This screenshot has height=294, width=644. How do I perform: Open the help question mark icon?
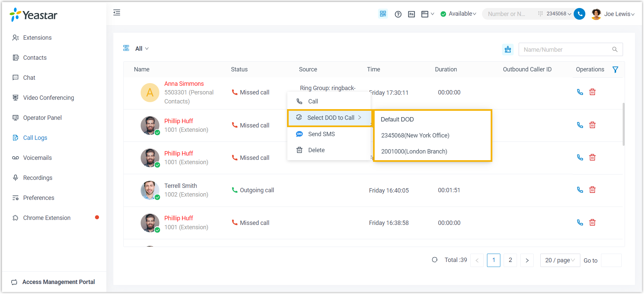(x=398, y=14)
